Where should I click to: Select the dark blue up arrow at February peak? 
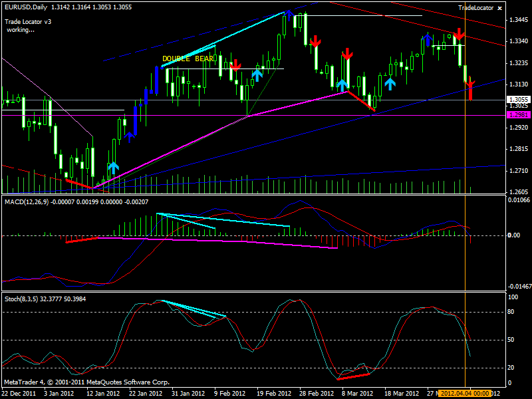(289, 15)
